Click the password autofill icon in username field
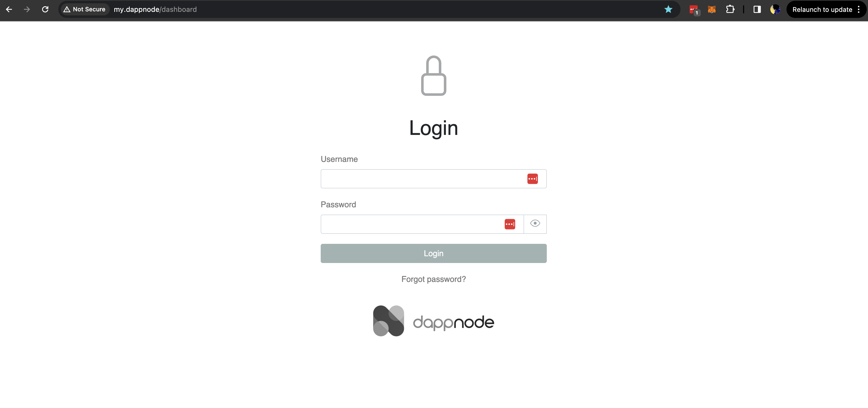The width and height of the screenshot is (868, 408). click(x=533, y=178)
